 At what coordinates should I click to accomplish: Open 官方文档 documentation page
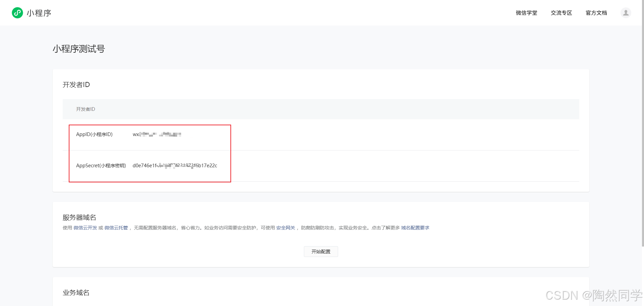click(596, 13)
